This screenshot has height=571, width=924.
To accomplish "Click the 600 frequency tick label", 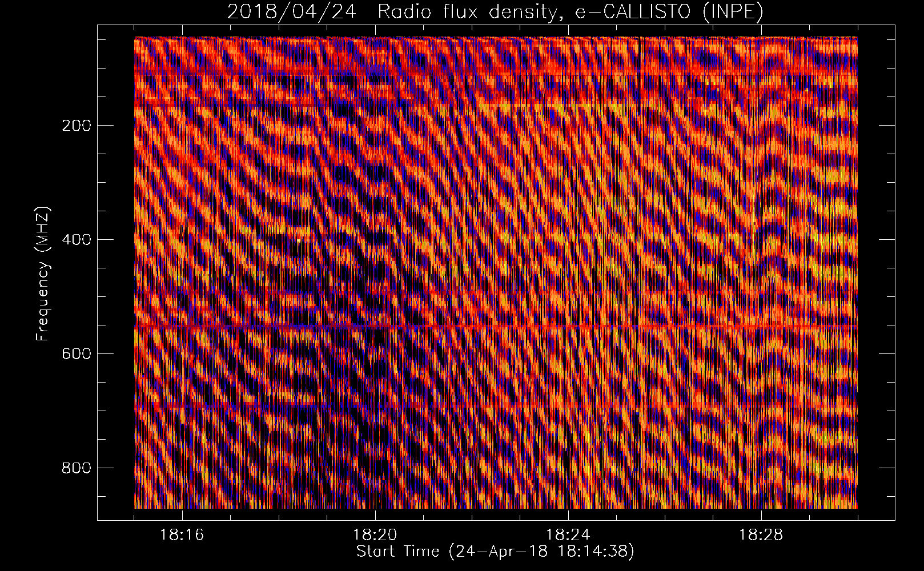I will click(77, 354).
